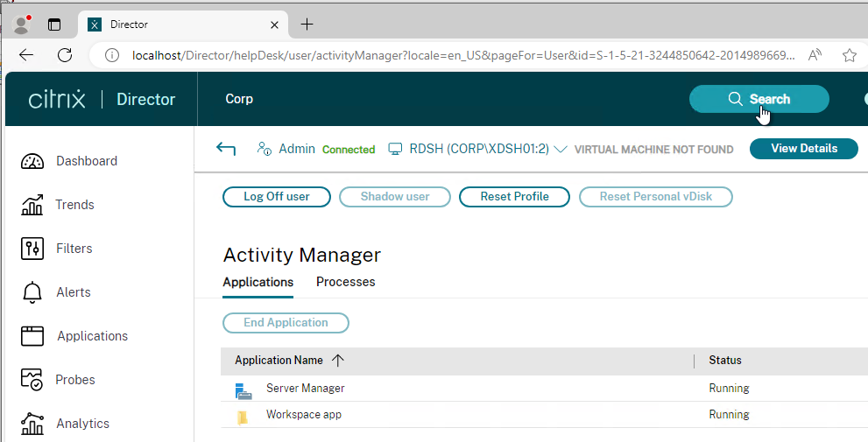868x442 pixels.
Task: Reload the page with refresh icon
Action: 65,55
